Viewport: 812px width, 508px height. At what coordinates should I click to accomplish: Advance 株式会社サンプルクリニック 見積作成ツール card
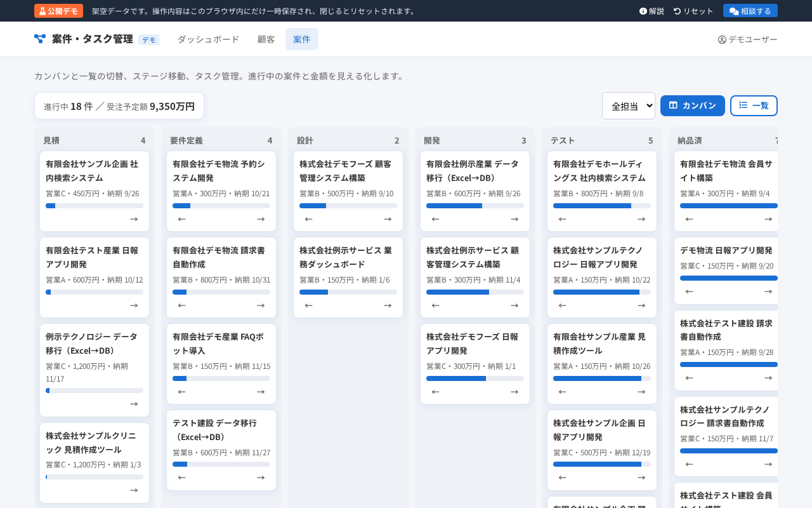pos(134,490)
